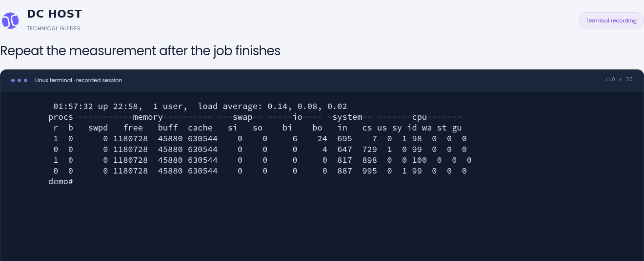Select the heading about repeating the measurement
Viewport: 644px width, 261px height.
[141, 51]
